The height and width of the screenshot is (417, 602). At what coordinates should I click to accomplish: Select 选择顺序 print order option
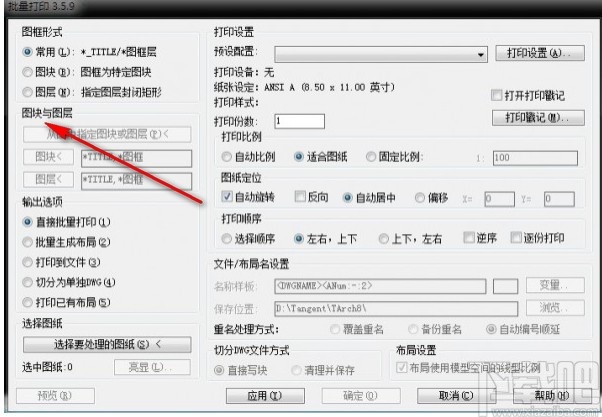(x=227, y=238)
